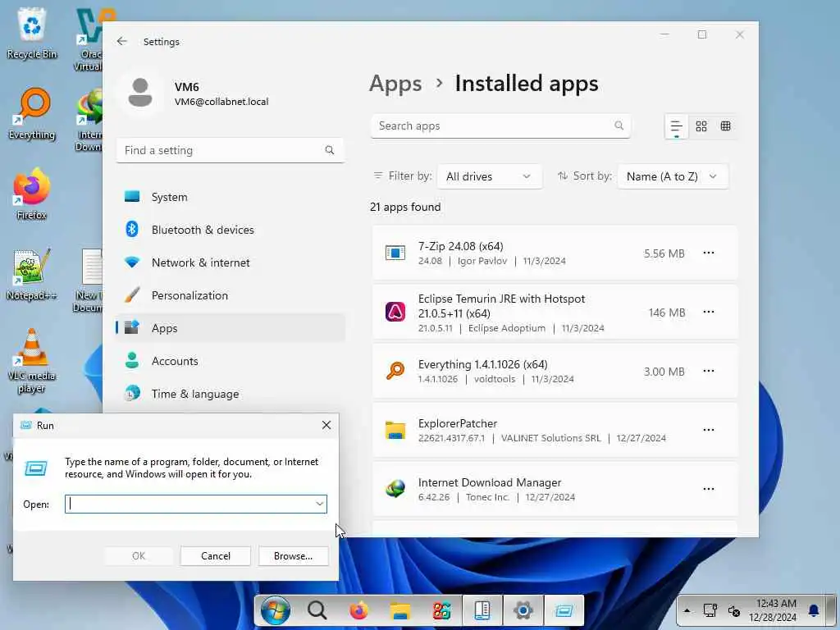Switch to grid view layout

pyautogui.click(x=701, y=126)
